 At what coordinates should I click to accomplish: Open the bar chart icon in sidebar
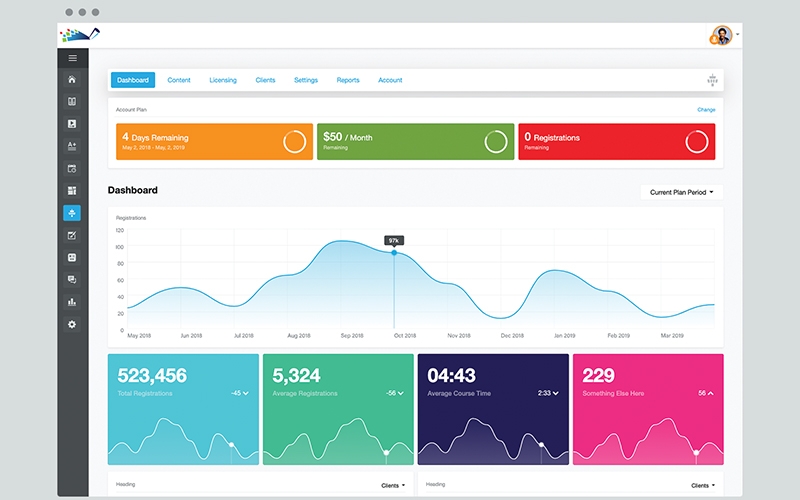(72, 302)
